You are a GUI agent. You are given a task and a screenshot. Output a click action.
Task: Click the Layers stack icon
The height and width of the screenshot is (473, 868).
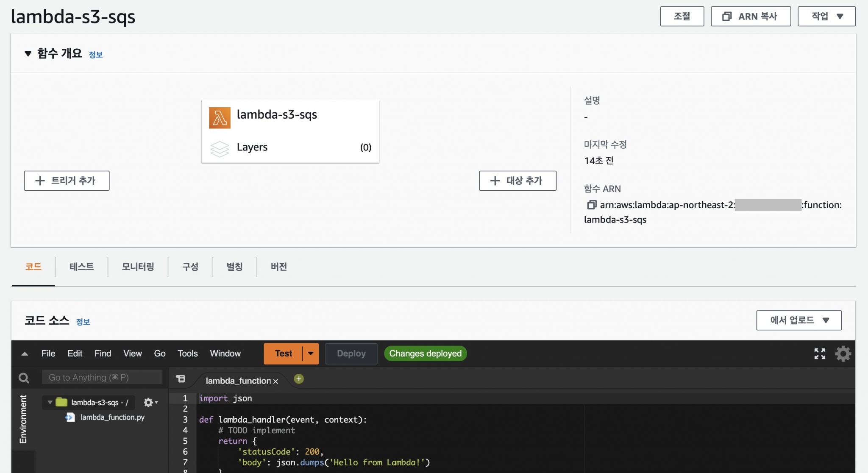click(x=220, y=148)
